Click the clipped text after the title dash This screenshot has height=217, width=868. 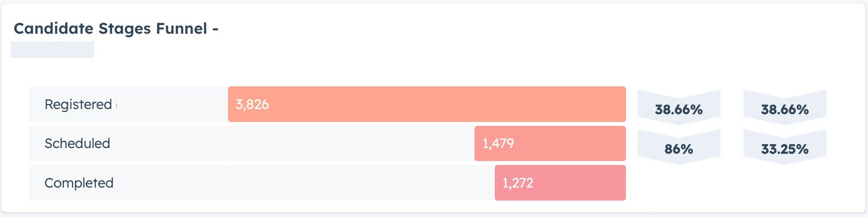point(223,29)
